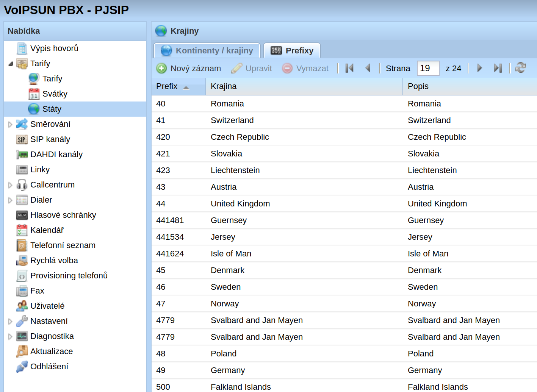Go to the previous page
This screenshot has width=537, height=392.
click(368, 68)
